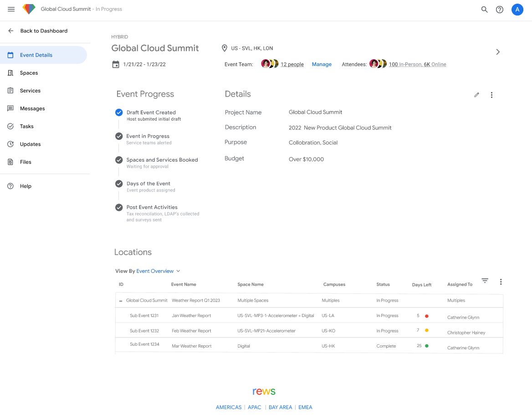Click the Post Event Activities step checkmark
This screenshot has width=532, height=415.
coord(119,207)
